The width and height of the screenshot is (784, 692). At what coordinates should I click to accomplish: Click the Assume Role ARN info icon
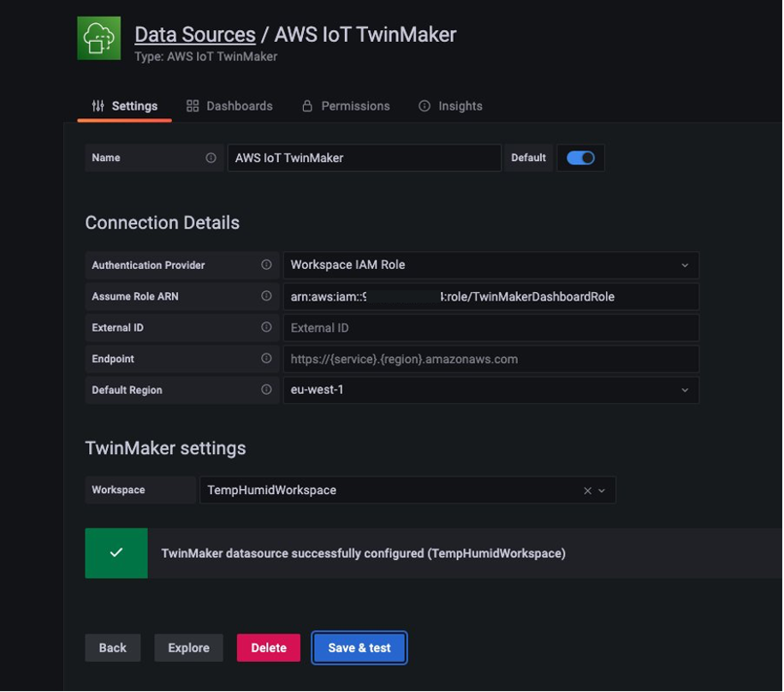click(x=266, y=295)
